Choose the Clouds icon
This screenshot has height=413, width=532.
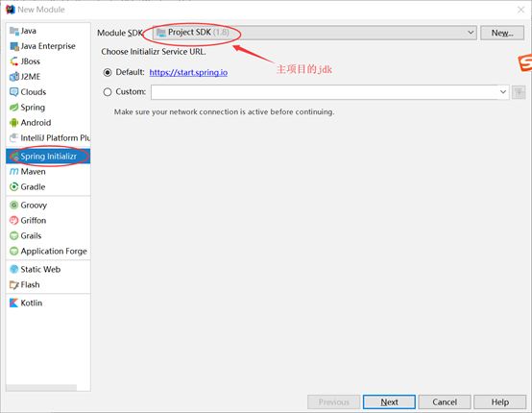(13, 92)
